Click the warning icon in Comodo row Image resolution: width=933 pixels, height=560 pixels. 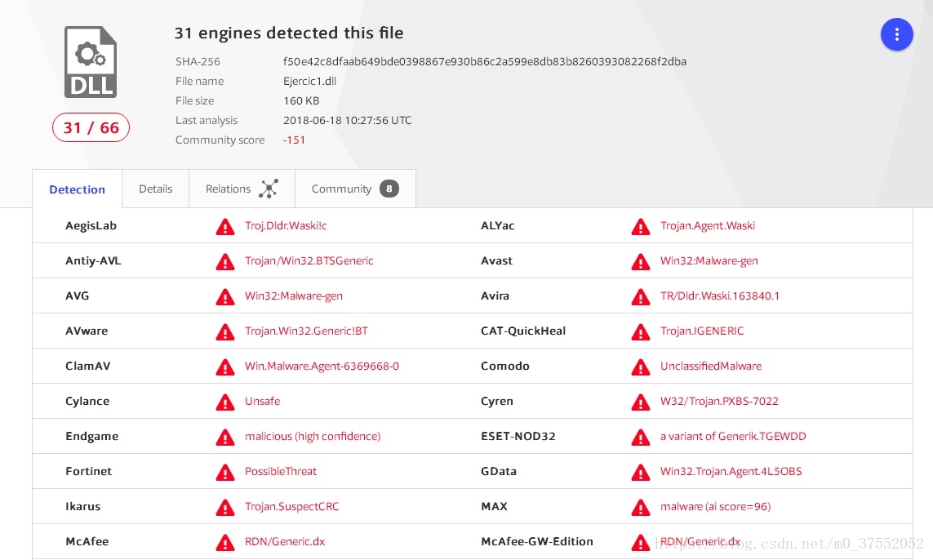(640, 367)
